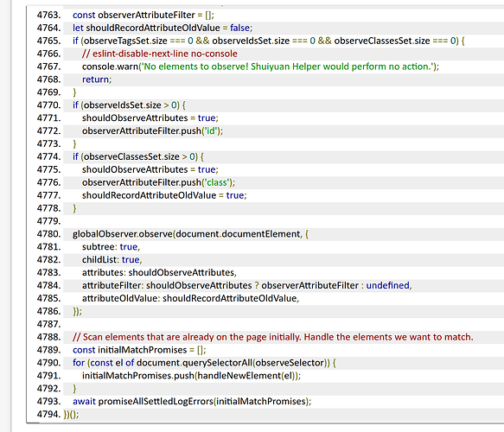Click line number 4763

(x=48, y=15)
